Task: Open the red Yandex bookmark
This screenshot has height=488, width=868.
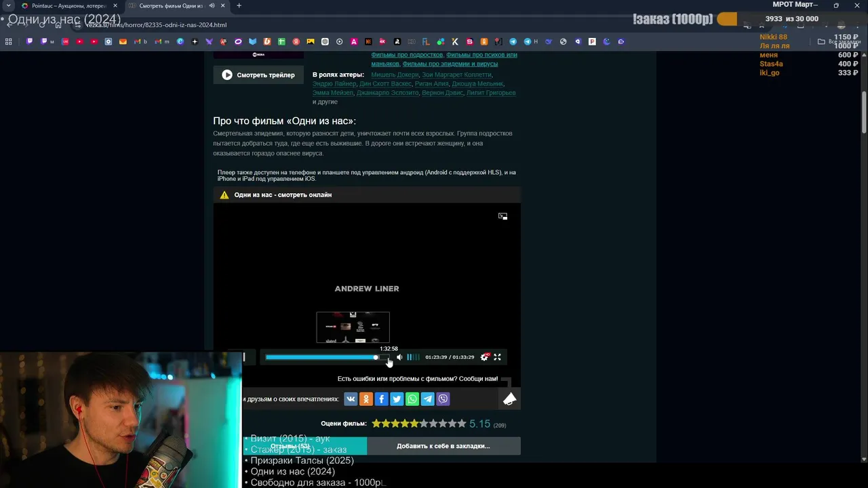Action: click(x=296, y=41)
